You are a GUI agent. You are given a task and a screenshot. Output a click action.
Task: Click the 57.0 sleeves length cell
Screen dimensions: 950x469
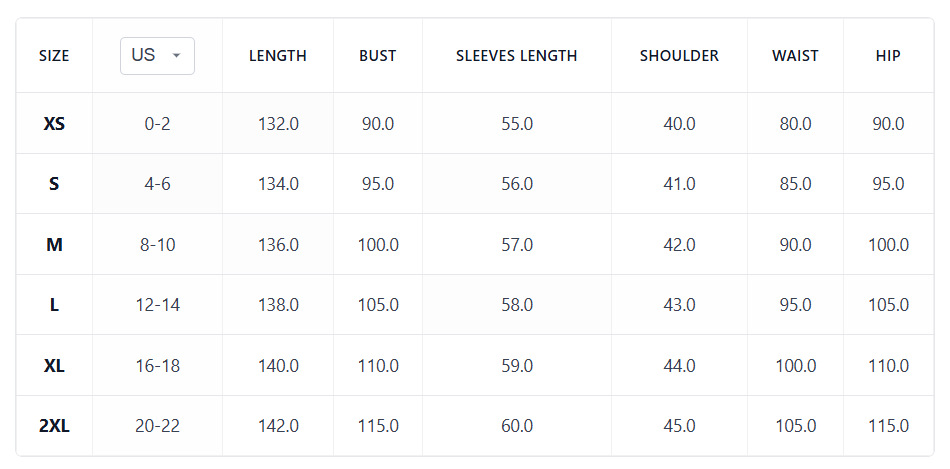pos(517,245)
